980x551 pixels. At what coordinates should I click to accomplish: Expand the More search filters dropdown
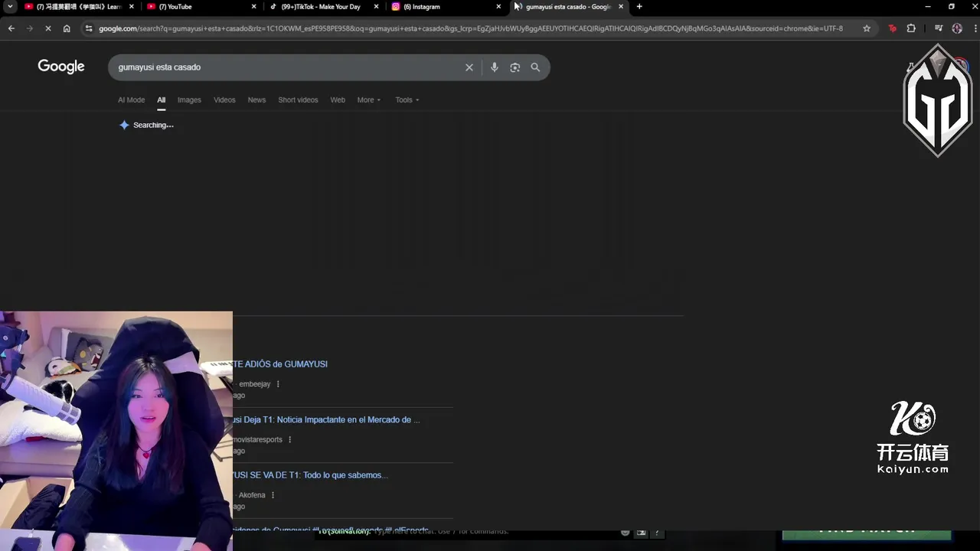pos(368,100)
